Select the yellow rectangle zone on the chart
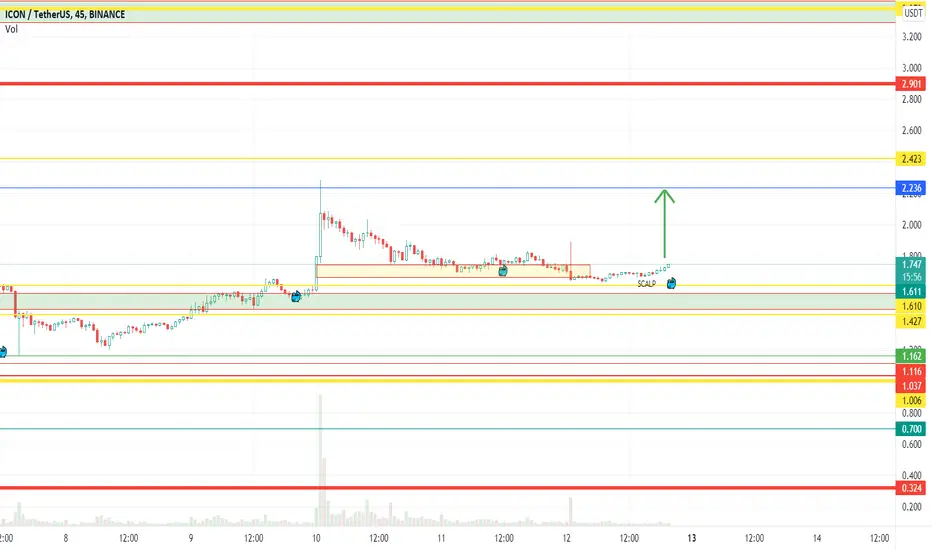 (x=453, y=271)
